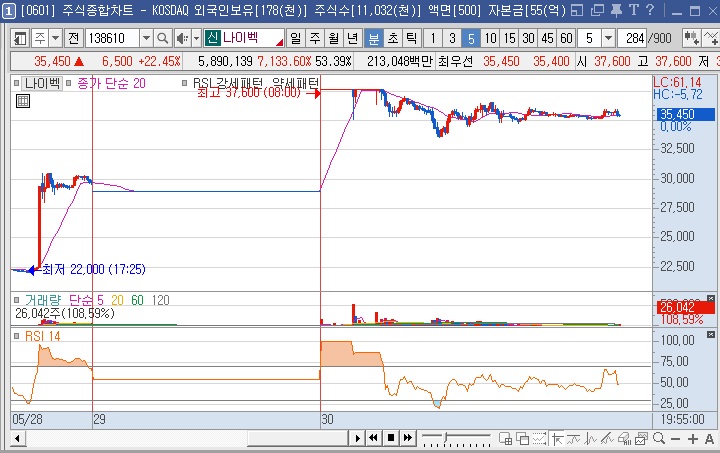This screenshot has height=453, width=720.
Task: Select the 45 minute interval button
Action: pos(547,38)
